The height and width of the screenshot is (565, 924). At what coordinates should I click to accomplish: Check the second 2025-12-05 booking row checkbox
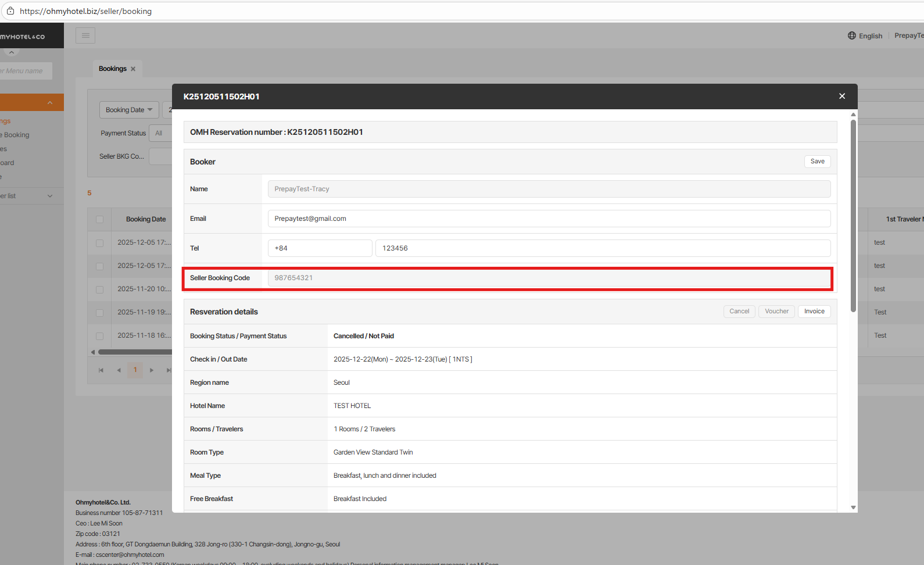click(x=99, y=266)
